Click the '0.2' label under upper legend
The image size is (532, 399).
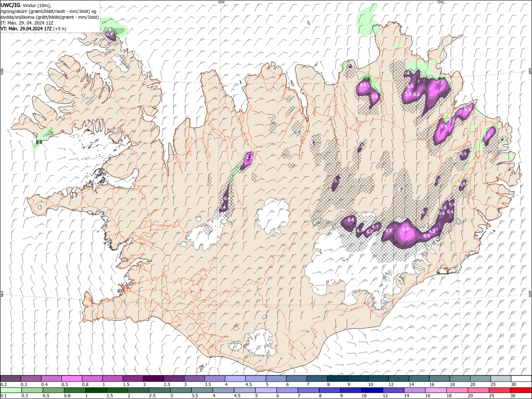point(4,384)
